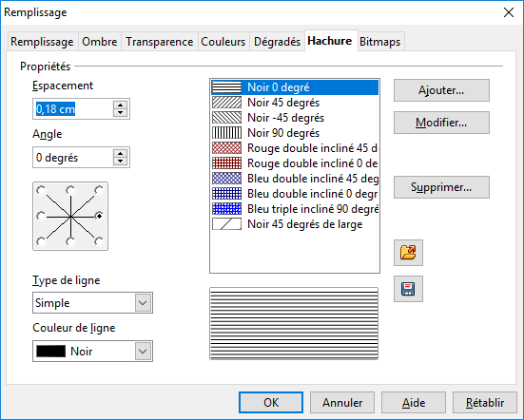Open the Couleur de ligne dropdown

[x=143, y=352]
